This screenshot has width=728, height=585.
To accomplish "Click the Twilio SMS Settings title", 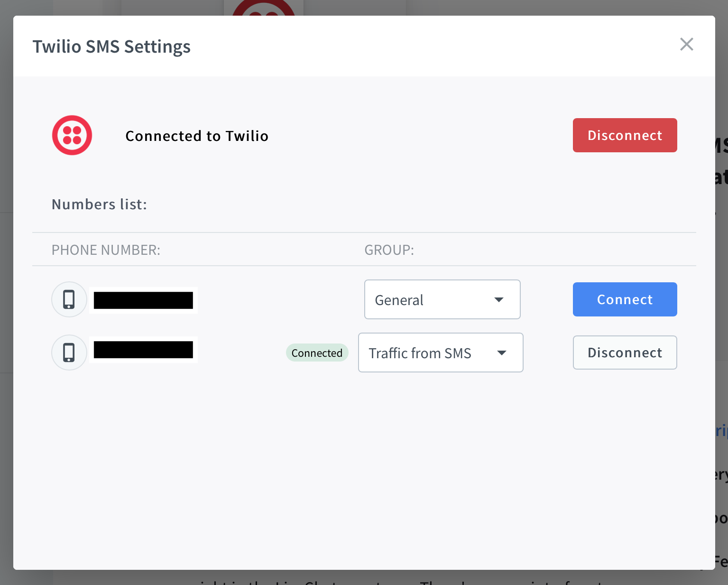I will point(111,46).
